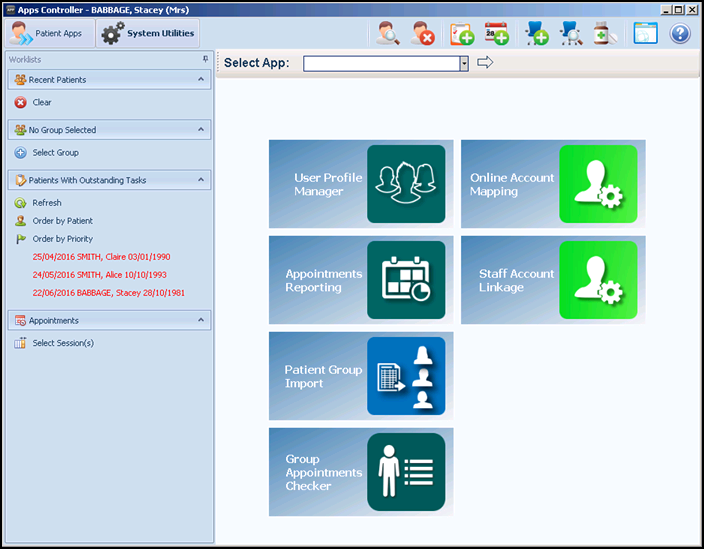
Task: Collapse the Appointments section
Action: (x=201, y=321)
